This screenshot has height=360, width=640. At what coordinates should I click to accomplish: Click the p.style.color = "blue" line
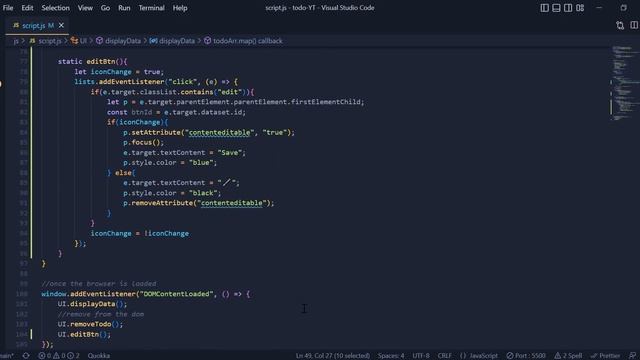click(x=170, y=163)
